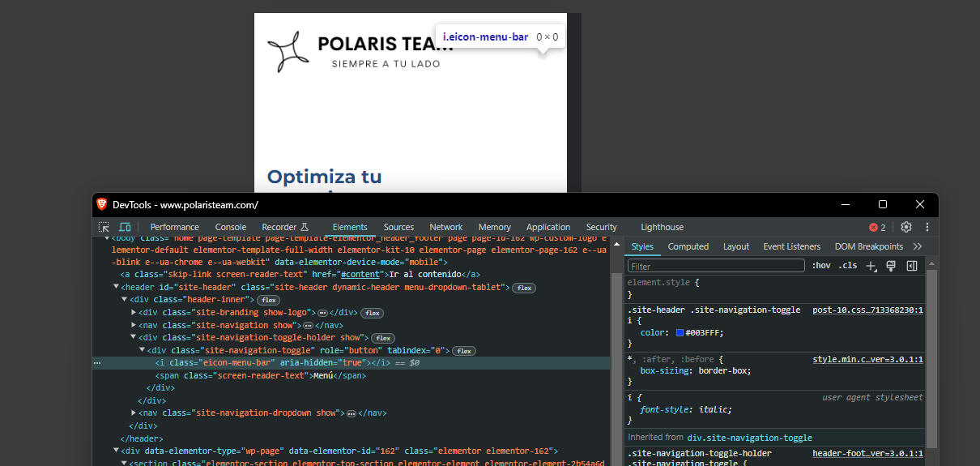Select the Styles sidebar tab
This screenshot has height=466, width=980.
pos(642,246)
